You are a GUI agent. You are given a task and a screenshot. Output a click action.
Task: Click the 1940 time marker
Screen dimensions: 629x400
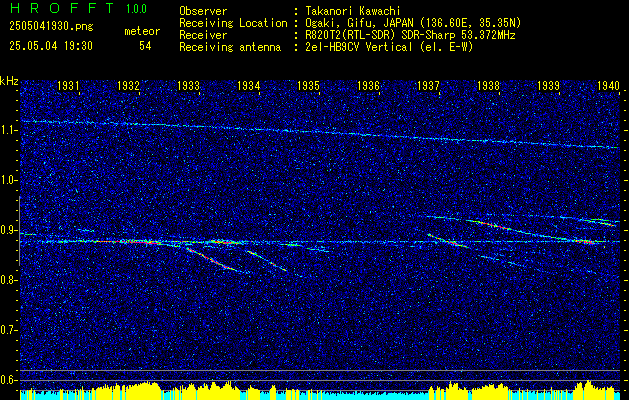point(609,85)
